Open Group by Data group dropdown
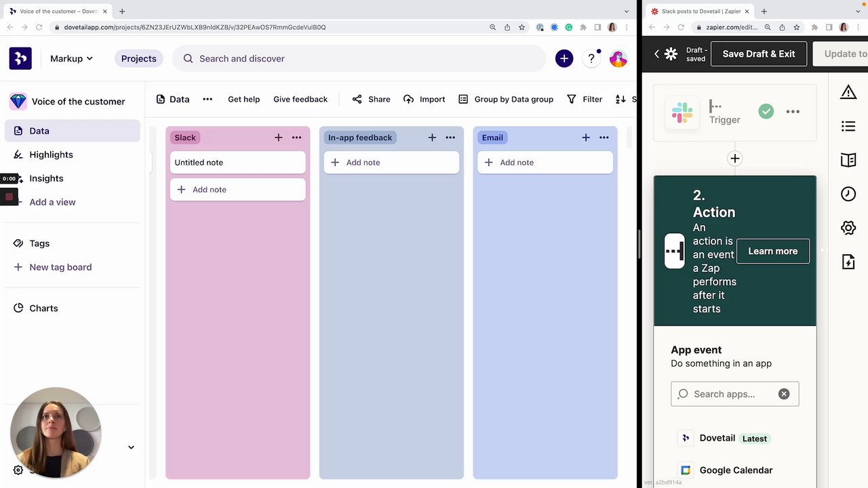Screen dimensions: 868x488 click(x=506, y=99)
